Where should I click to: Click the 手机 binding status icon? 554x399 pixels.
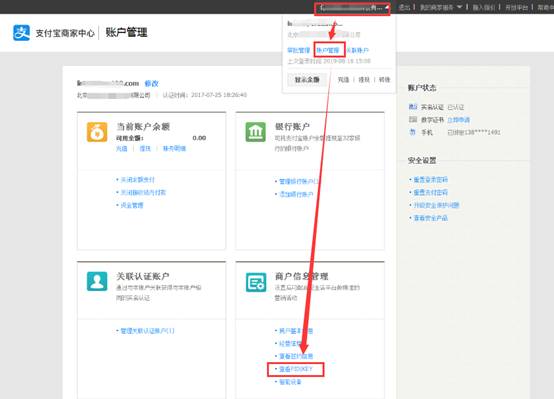413,132
